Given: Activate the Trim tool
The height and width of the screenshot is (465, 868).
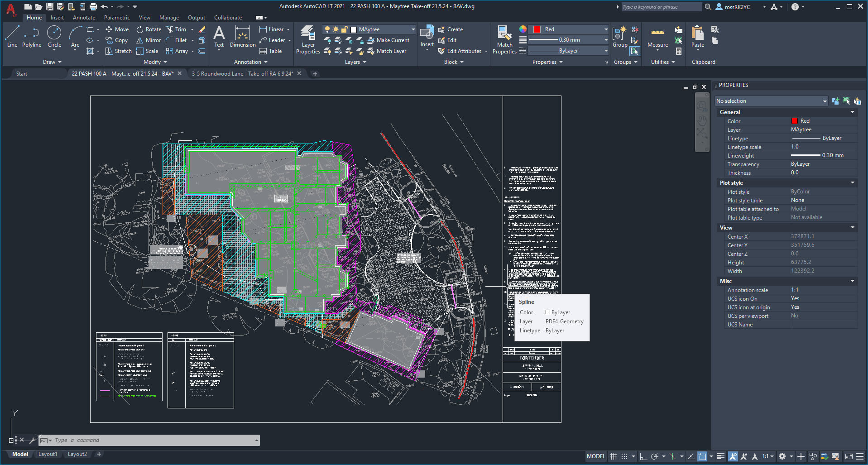Looking at the screenshot, I should pos(179,29).
